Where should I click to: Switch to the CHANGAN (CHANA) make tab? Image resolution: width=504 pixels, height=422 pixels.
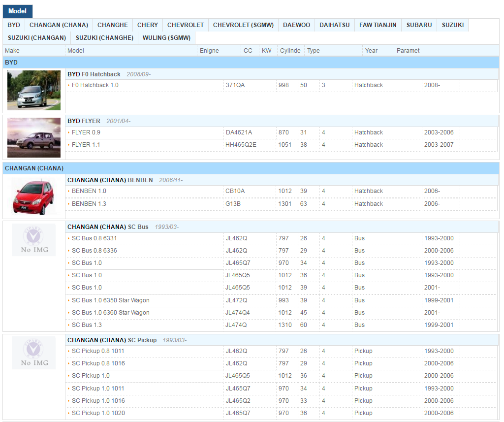pos(59,25)
